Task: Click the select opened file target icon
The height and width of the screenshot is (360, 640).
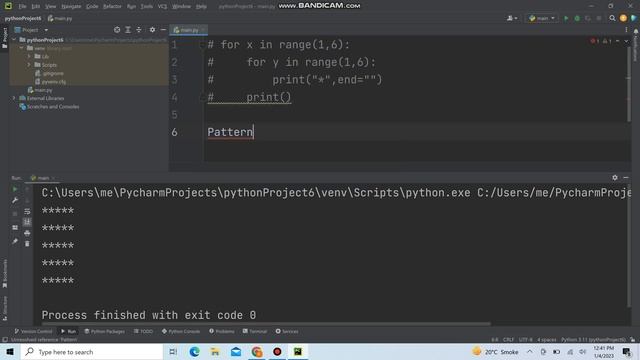Action: click(117, 30)
